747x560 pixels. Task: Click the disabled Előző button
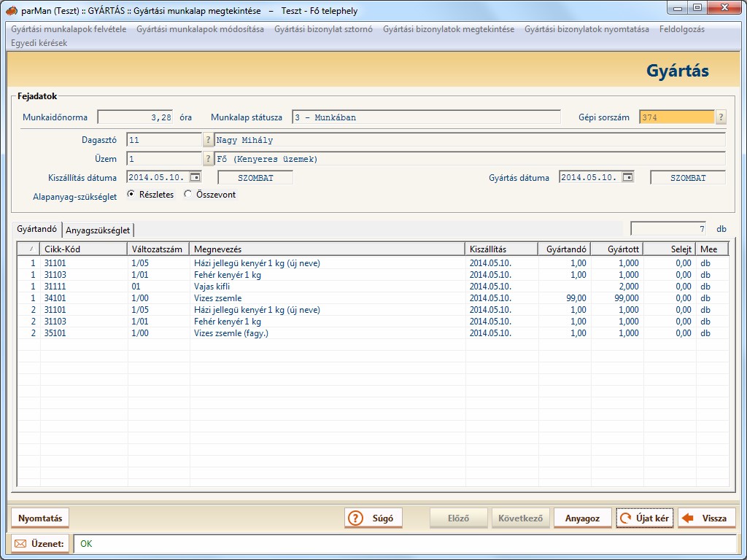(x=458, y=518)
